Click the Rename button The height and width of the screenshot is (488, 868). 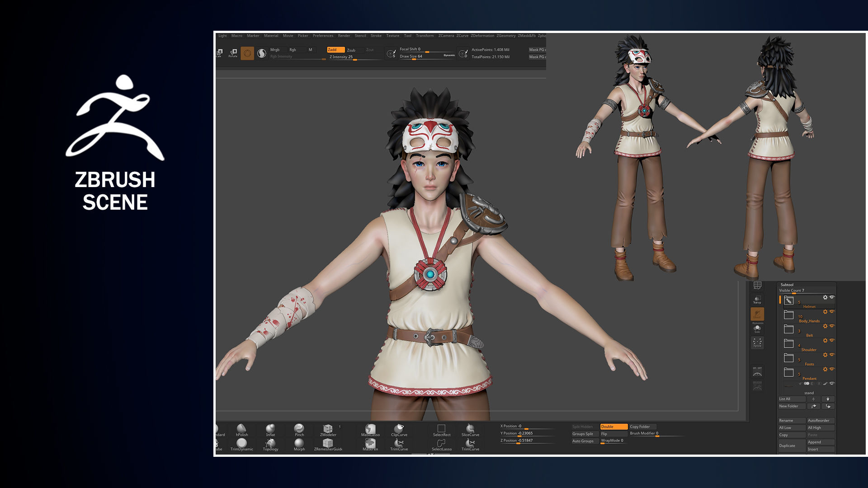pos(792,421)
